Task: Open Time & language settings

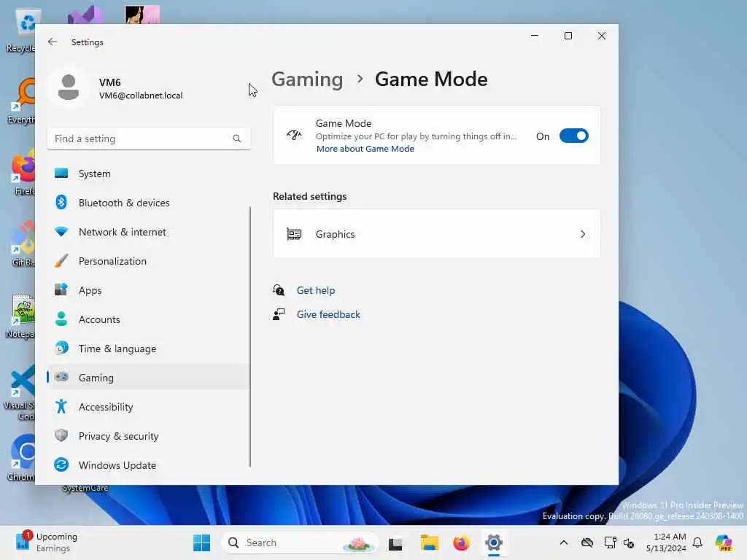Action: point(149,349)
